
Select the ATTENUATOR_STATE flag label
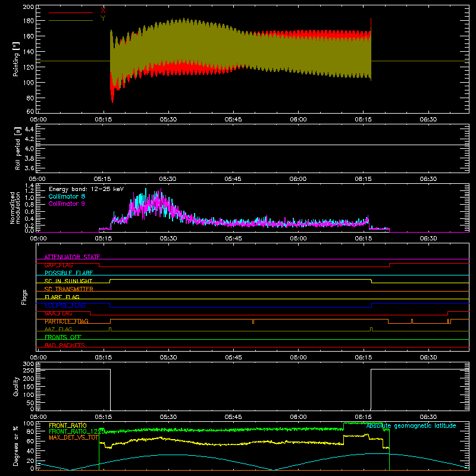[72, 257]
